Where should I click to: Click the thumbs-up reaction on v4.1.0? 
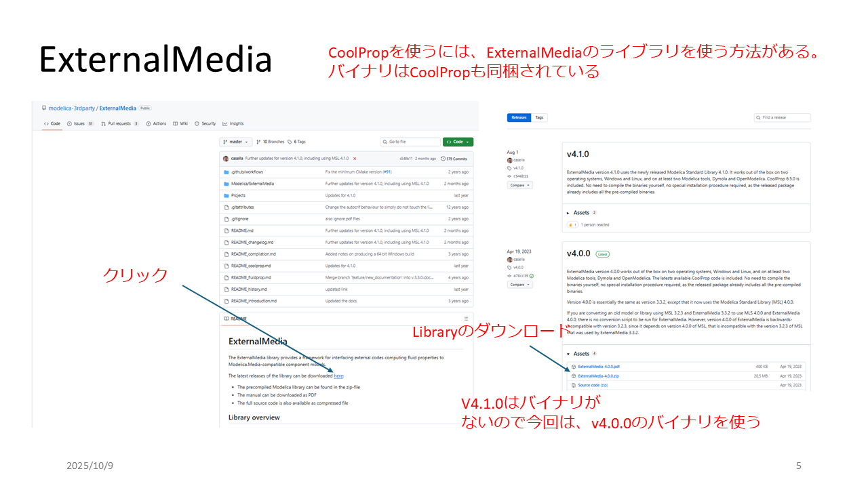(572, 224)
